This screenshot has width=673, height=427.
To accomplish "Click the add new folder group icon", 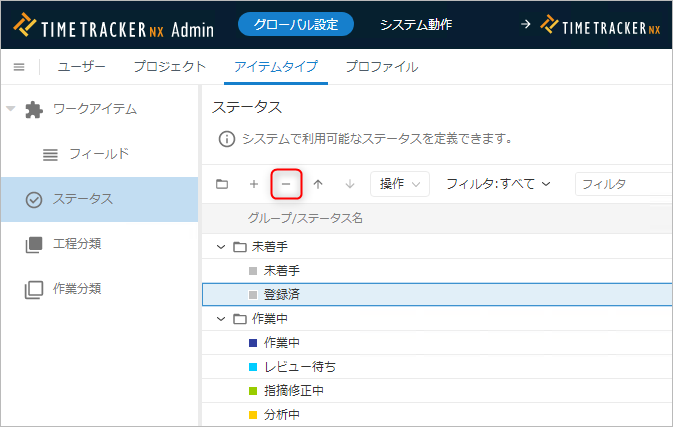I will pos(222,184).
